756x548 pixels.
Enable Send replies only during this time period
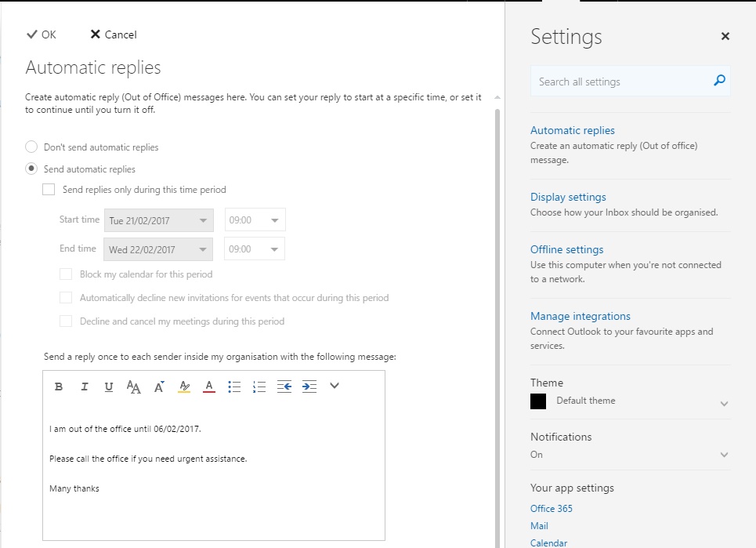49,189
